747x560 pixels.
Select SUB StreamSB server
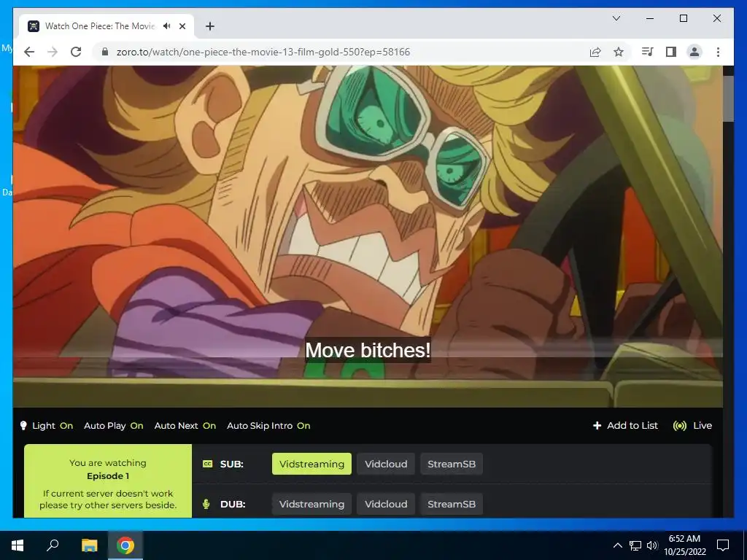coord(451,464)
